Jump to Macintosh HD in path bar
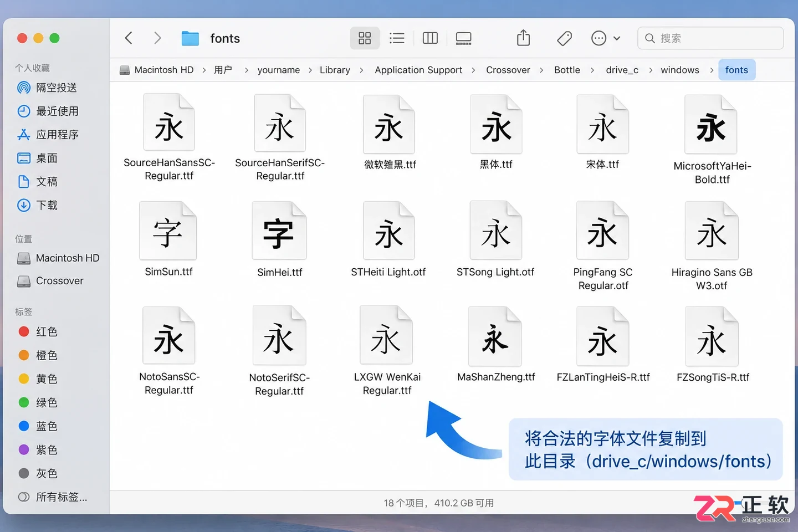This screenshot has height=532, width=798. pos(157,70)
